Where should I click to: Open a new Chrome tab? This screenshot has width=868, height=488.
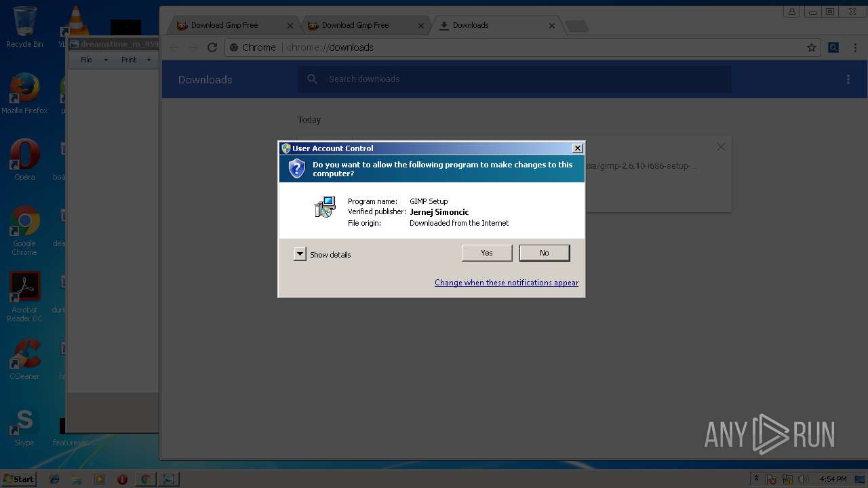[x=576, y=26]
